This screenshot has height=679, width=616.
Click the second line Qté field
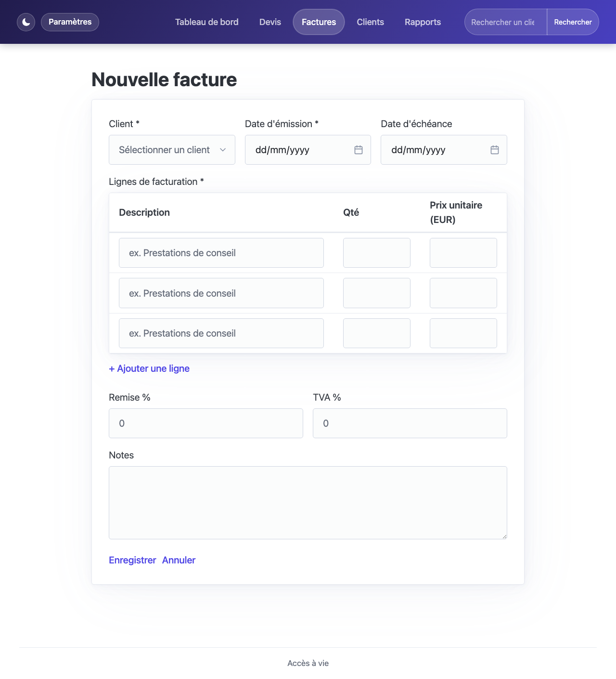(377, 293)
